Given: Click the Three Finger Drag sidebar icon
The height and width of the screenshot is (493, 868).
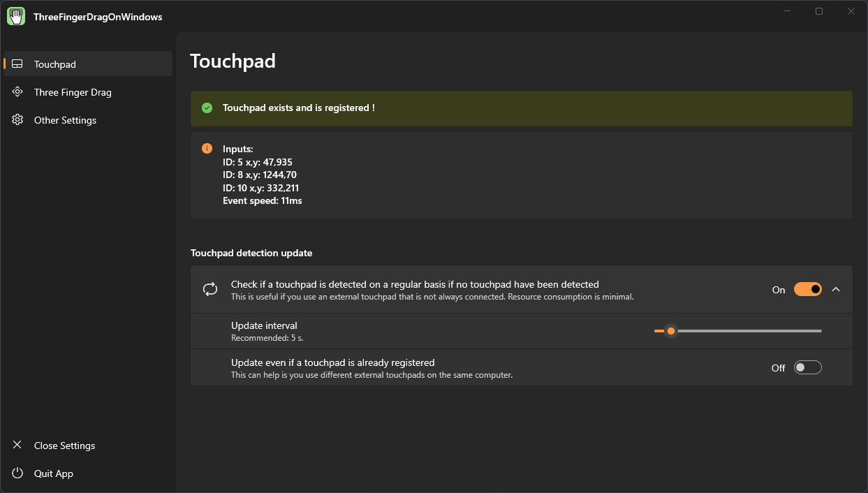Looking at the screenshot, I should click(17, 92).
